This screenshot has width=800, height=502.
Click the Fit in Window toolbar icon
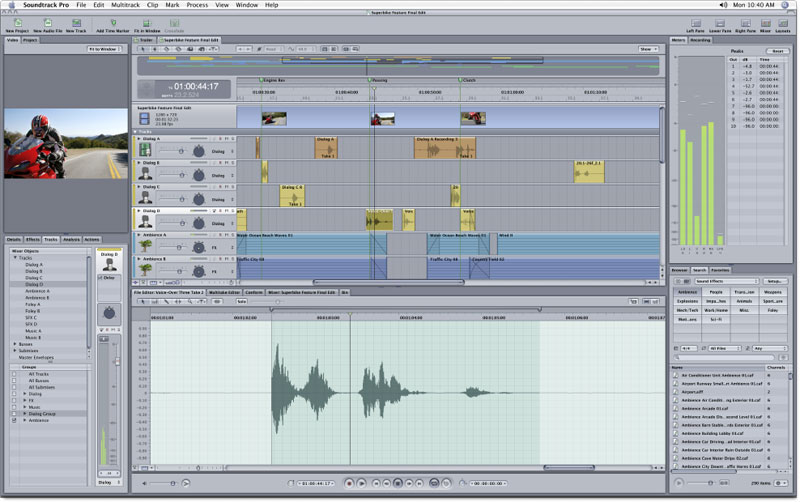pos(147,23)
